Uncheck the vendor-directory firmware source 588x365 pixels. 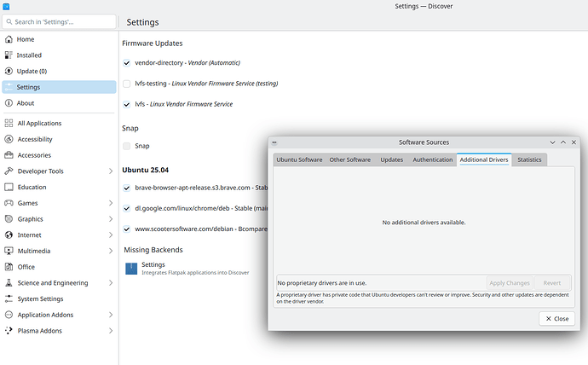(127, 63)
